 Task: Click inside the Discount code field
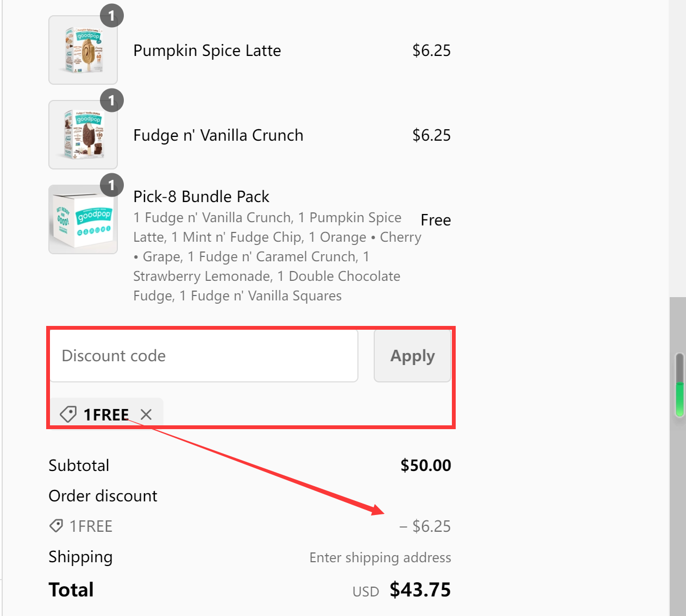[204, 356]
